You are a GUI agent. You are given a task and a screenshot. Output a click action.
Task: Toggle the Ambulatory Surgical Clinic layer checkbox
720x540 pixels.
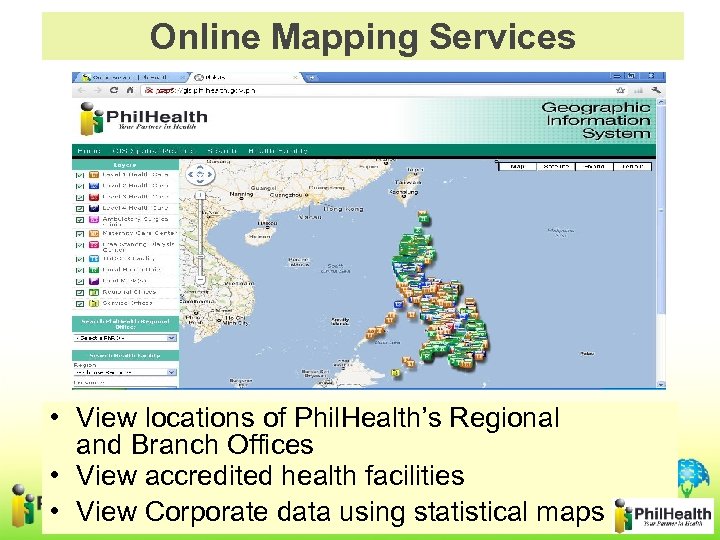(x=80, y=220)
